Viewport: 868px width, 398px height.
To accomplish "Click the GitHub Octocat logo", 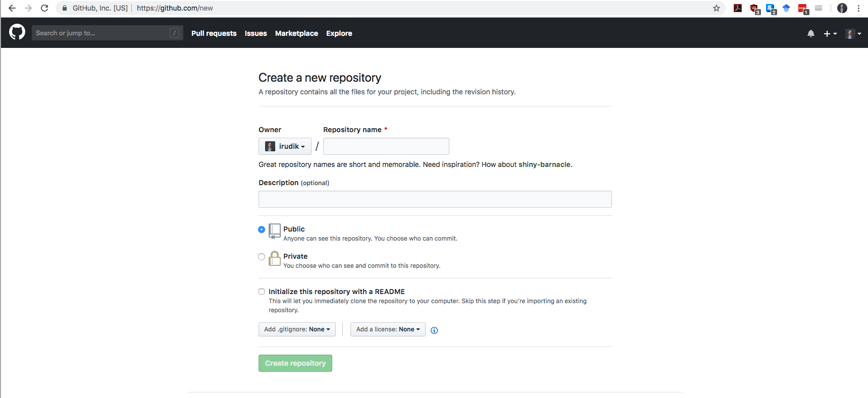I will [17, 32].
